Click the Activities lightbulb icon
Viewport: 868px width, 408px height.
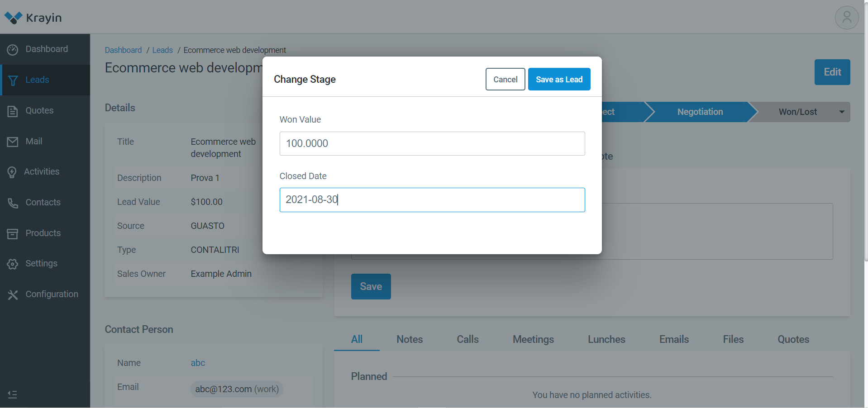[12, 172]
